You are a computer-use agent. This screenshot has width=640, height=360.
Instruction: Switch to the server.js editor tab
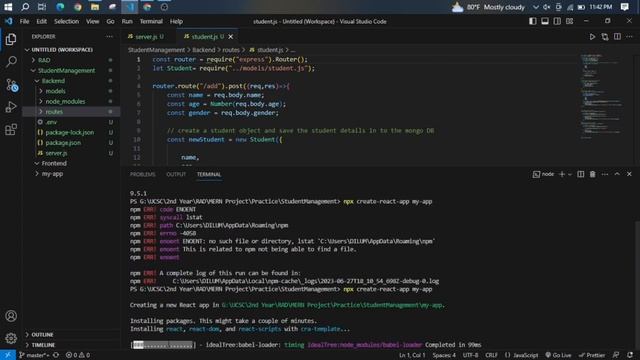146,37
